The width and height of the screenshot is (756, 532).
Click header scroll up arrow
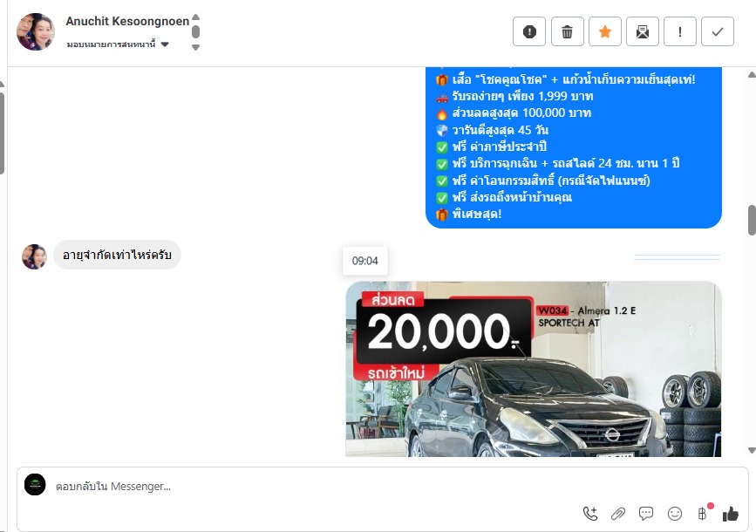point(195,17)
